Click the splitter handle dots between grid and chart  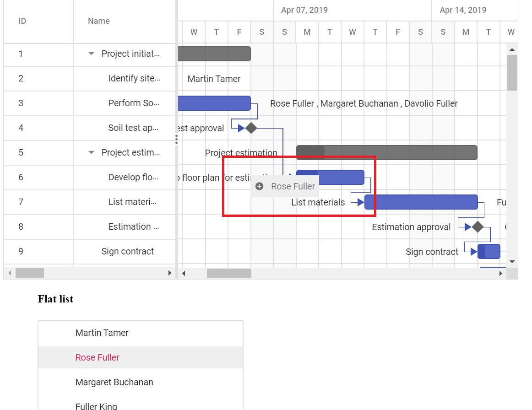click(x=176, y=140)
